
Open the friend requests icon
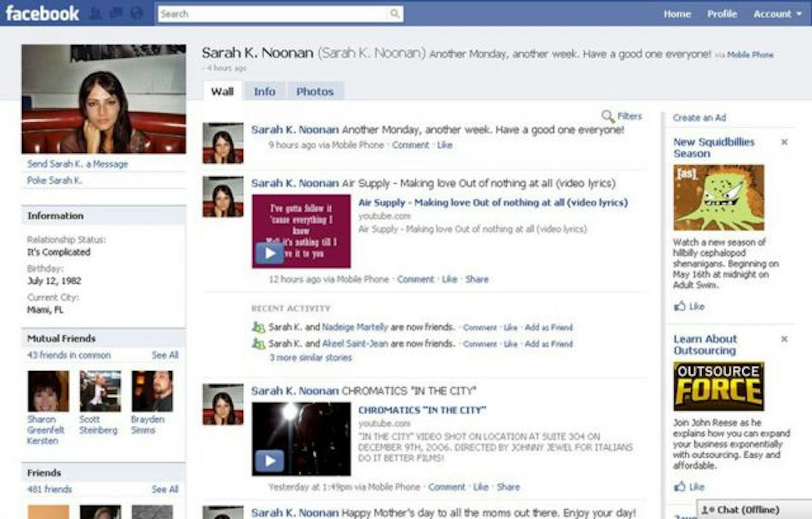tap(96, 12)
